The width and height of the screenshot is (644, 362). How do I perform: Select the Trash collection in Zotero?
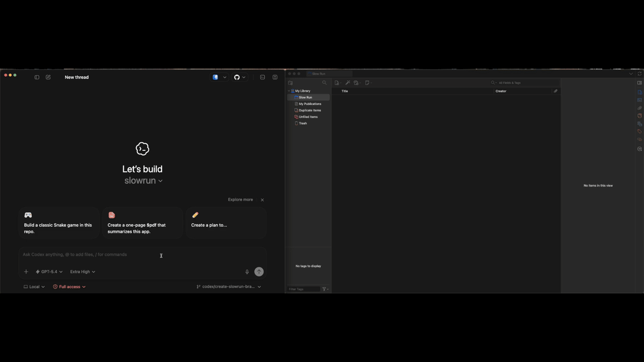point(302,123)
